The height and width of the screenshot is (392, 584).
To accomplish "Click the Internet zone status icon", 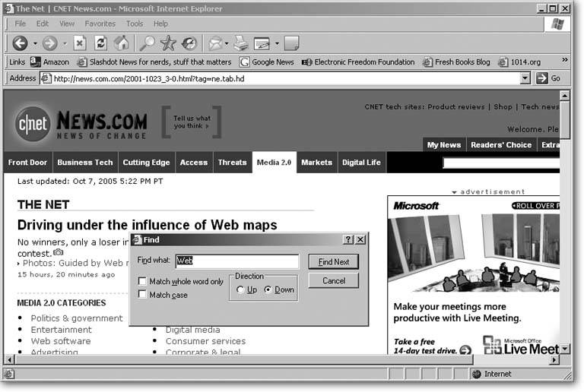I will point(477,375).
